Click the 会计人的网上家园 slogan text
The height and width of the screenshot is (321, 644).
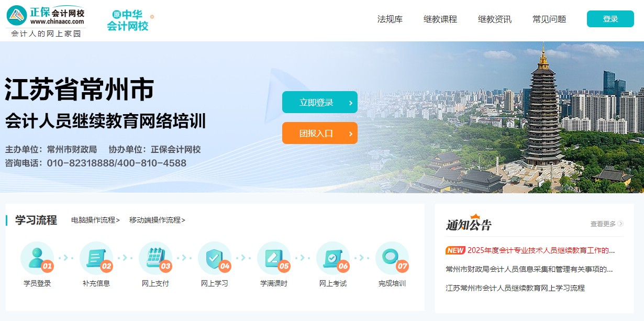point(46,34)
